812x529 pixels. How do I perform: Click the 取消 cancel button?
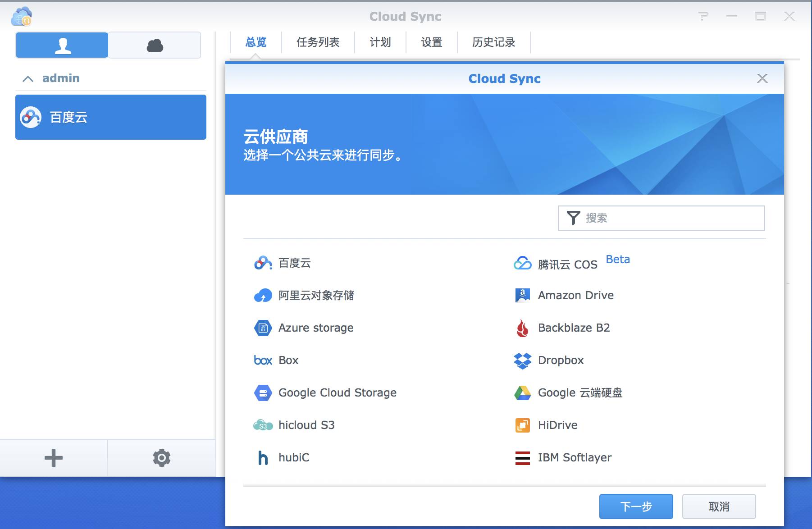[x=719, y=506]
